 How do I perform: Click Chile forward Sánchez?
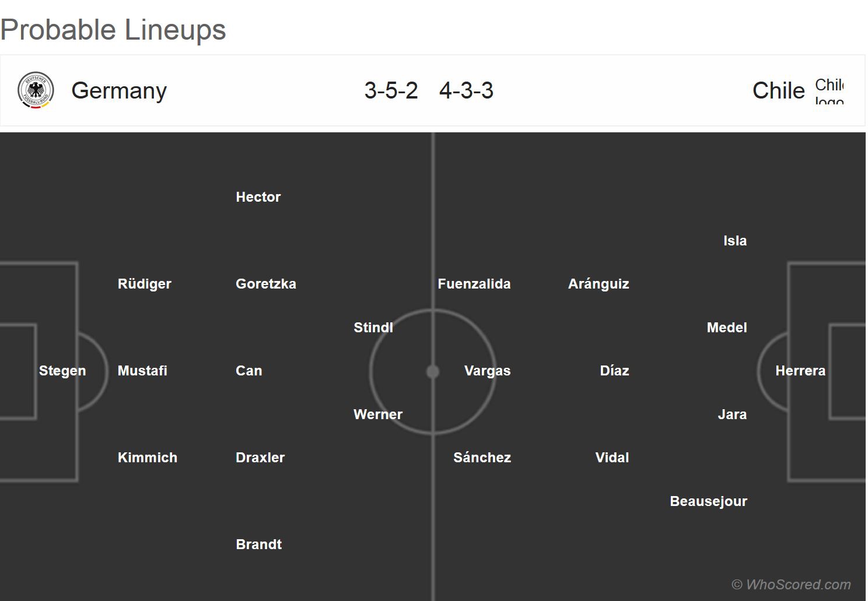[x=482, y=458]
